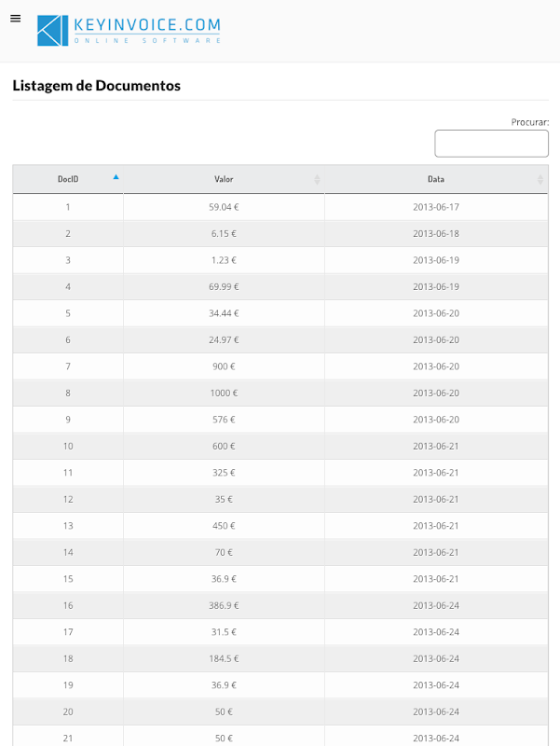560x746 pixels.
Task: Sort table by DocID header
Action: point(68,179)
